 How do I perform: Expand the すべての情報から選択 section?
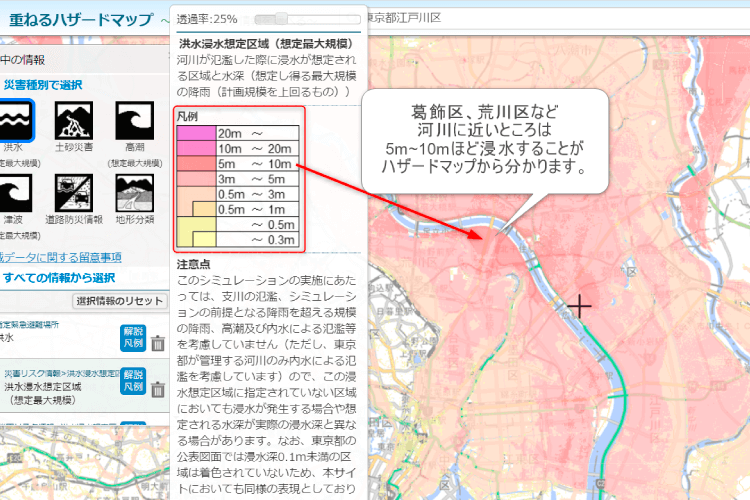58,277
